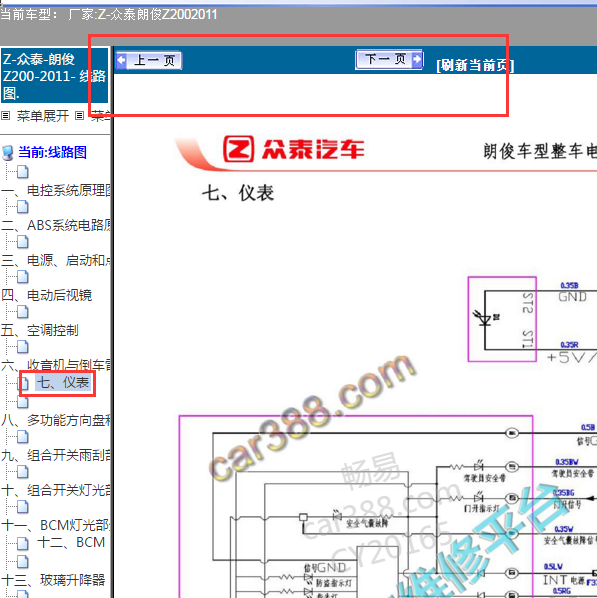This screenshot has width=597, height=598.
Task: Select 八、多功能方向盘 tree item
Action: tap(56, 420)
